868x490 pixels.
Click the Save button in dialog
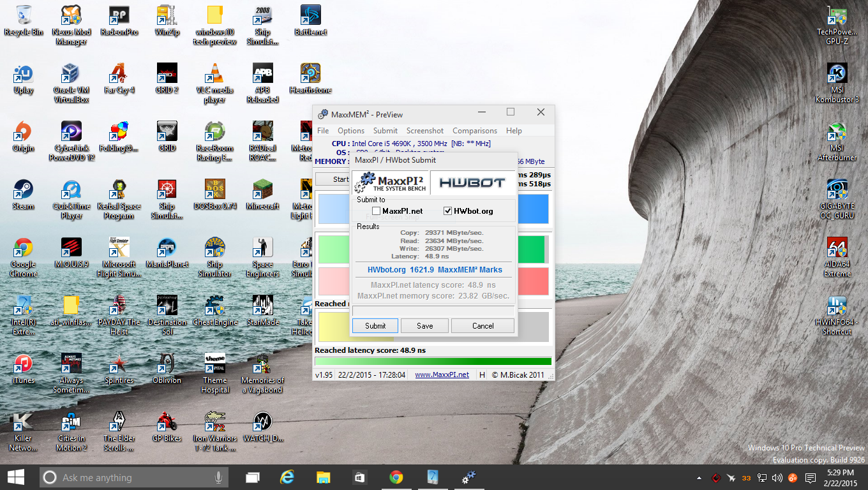pos(424,325)
